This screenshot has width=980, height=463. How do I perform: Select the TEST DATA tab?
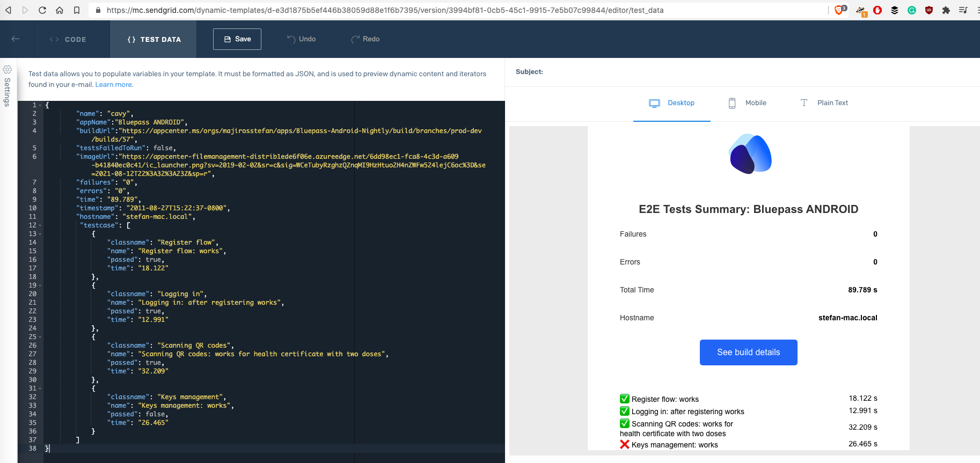tap(153, 39)
